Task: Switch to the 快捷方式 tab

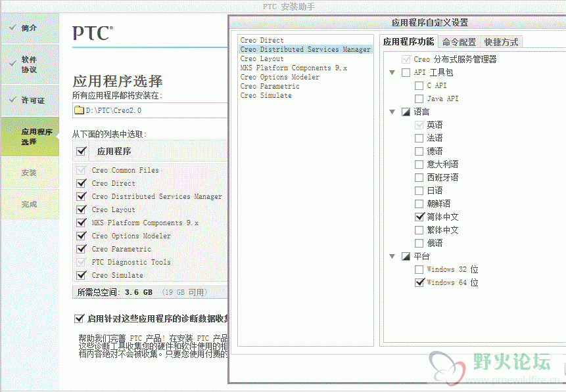Action: click(x=501, y=42)
